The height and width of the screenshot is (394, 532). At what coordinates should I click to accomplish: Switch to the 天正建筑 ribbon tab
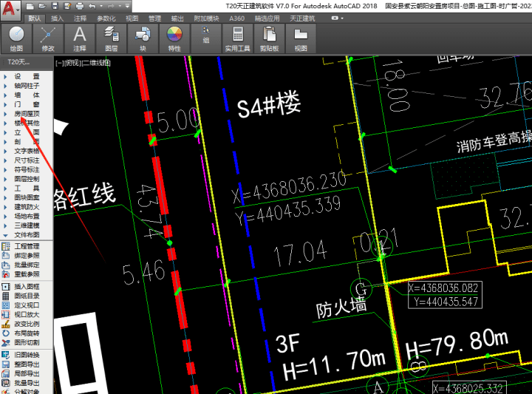(x=302, y=18)
